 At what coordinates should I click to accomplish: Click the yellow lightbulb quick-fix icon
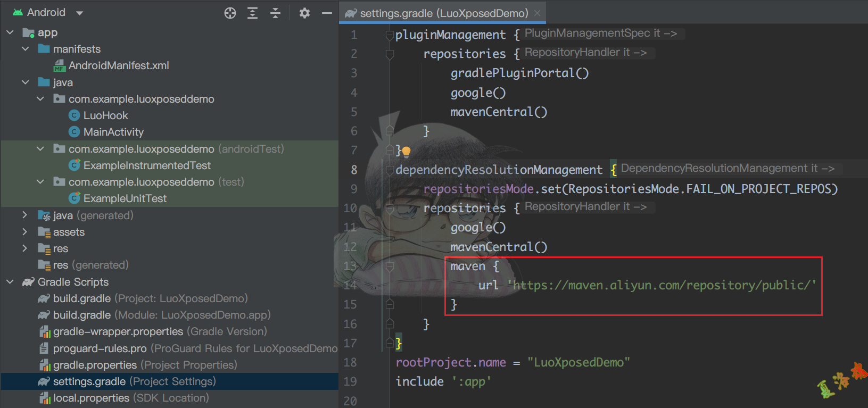click(x=406, y=152)
